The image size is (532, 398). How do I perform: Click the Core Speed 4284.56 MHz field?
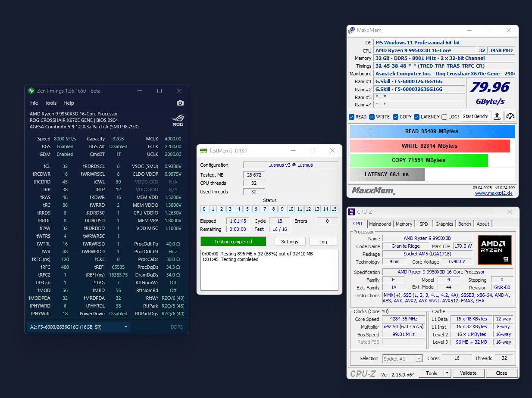pyautogui.click(x=403, y=319)
